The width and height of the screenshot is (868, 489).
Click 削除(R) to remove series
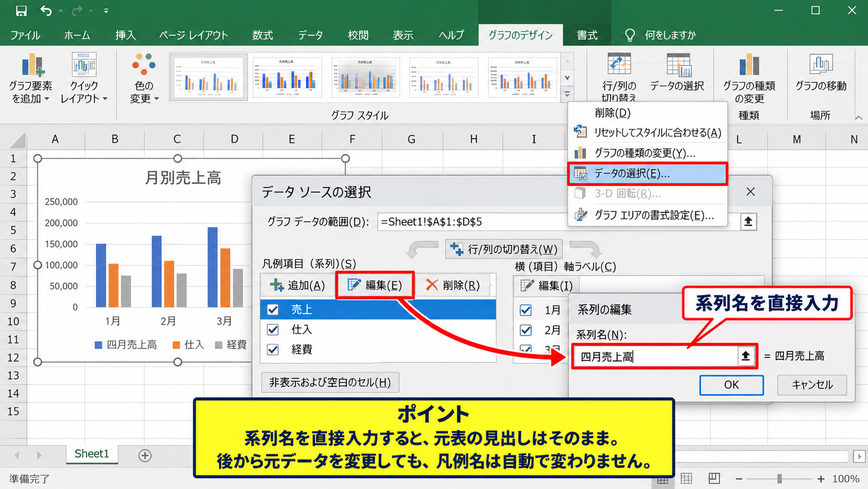(x=453, y=285)
